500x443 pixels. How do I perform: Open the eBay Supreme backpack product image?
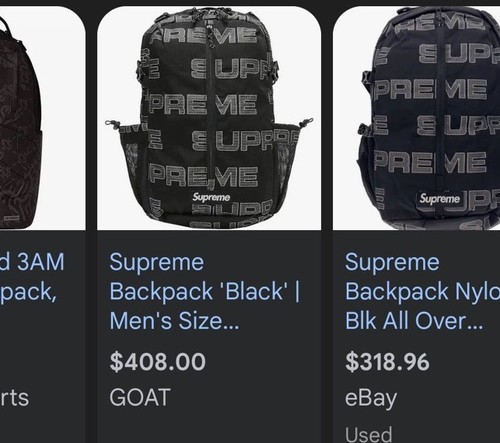(x=416, y=118)
